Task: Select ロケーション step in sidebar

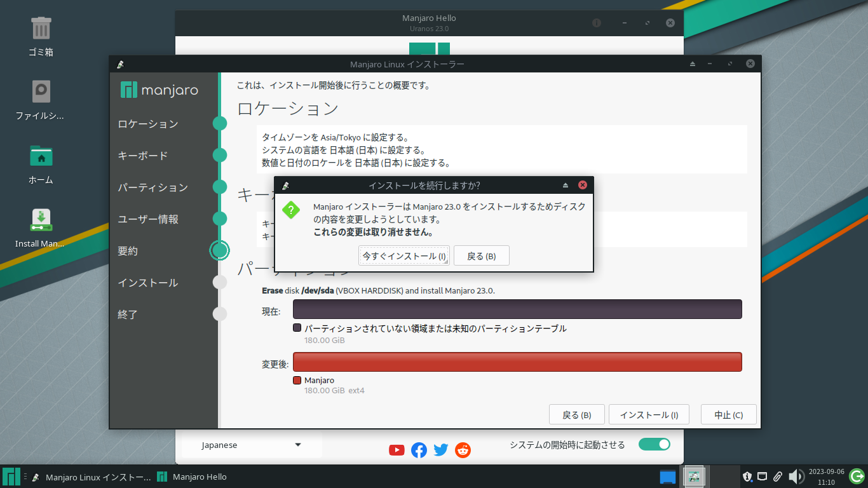Action: (148, 124)
